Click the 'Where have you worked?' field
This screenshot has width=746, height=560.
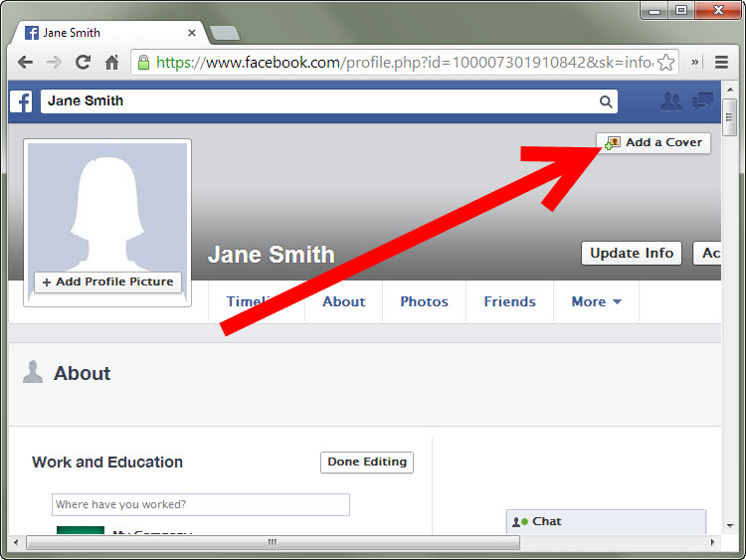[x=201, y=505]
